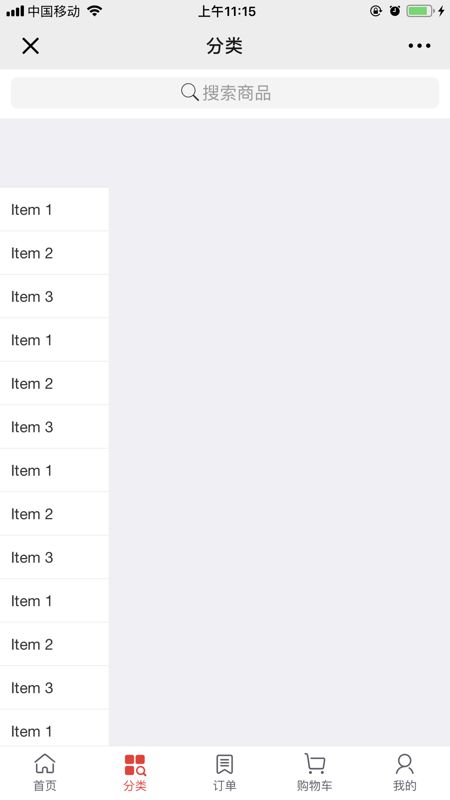
Task: Tap the X close icon in header
Action: pyautogui.click(x=31, y=46)
